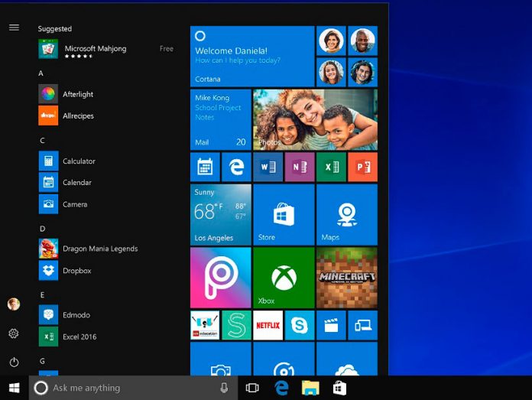Open Edge from the taskbar
This screenshot has width=532, height=400.
pos(281,388)
